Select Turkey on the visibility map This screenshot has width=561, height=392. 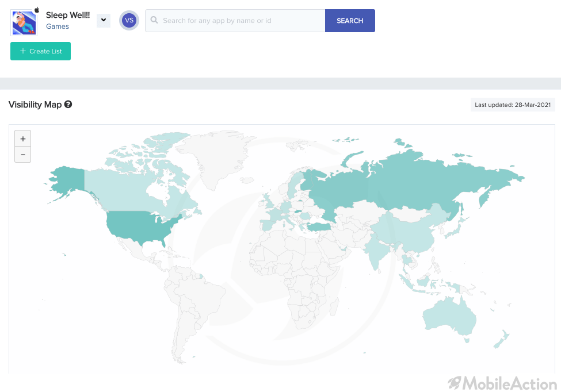(319, 226)
